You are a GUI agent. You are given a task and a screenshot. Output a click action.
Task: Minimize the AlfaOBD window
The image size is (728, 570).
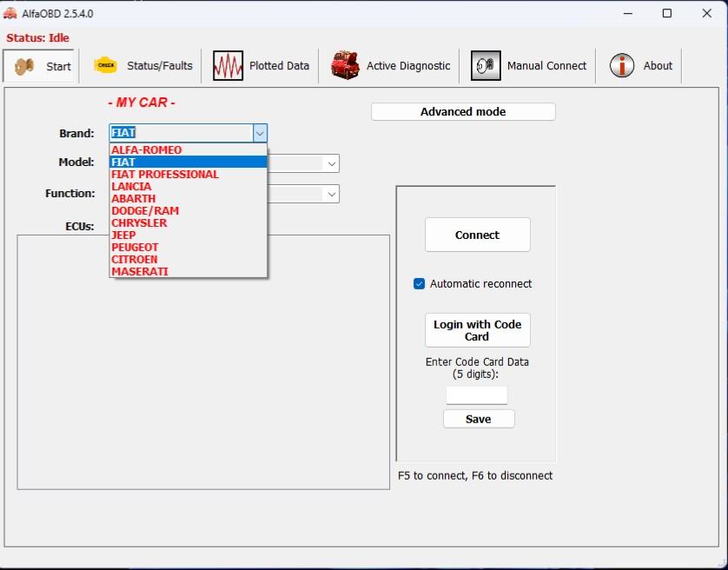(x=628, y=14)
